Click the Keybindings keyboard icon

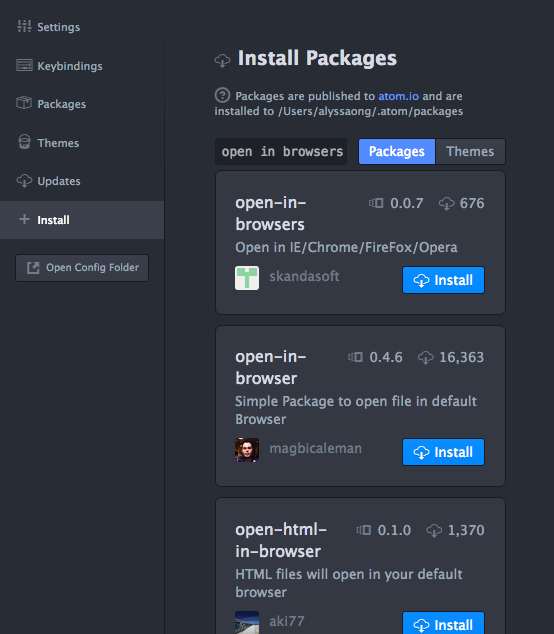click(x=24, y=65)
